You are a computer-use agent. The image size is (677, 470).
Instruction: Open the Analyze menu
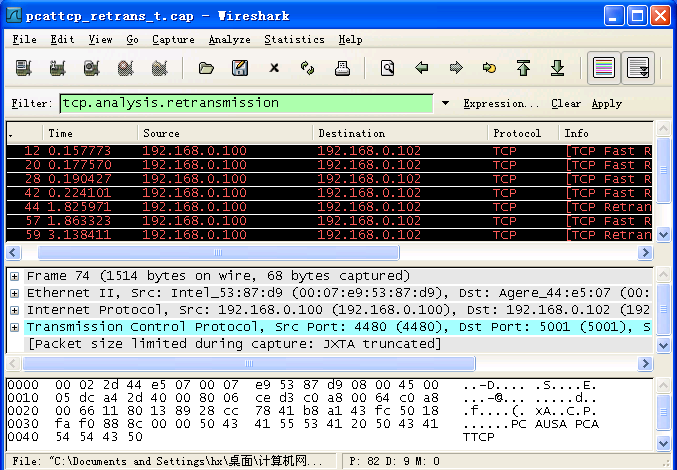pyautogui.click(x=229, y=40)
